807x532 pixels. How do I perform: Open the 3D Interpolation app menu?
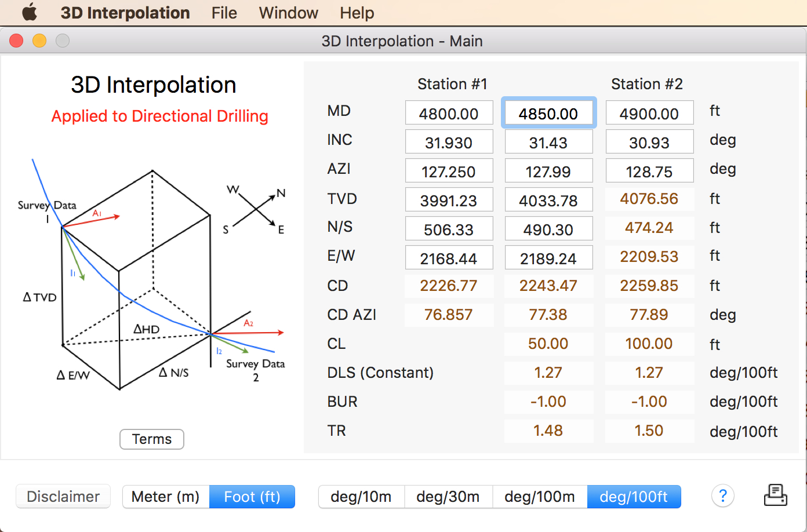[x=125, y=13]
